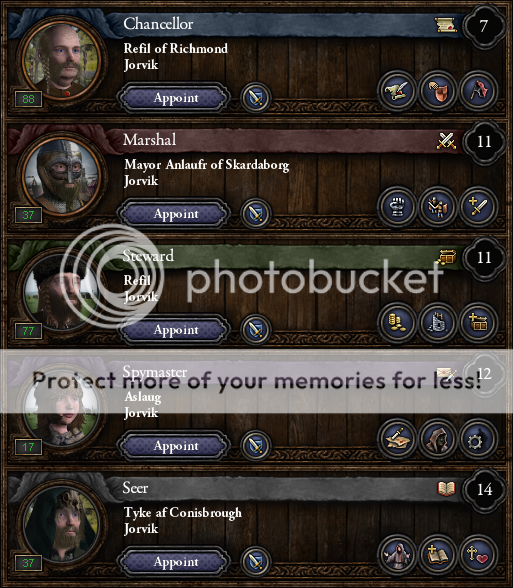Choose the Steward's Collect Taxes coins icon
The image size is (513, 588).
[x=397, y=323]
